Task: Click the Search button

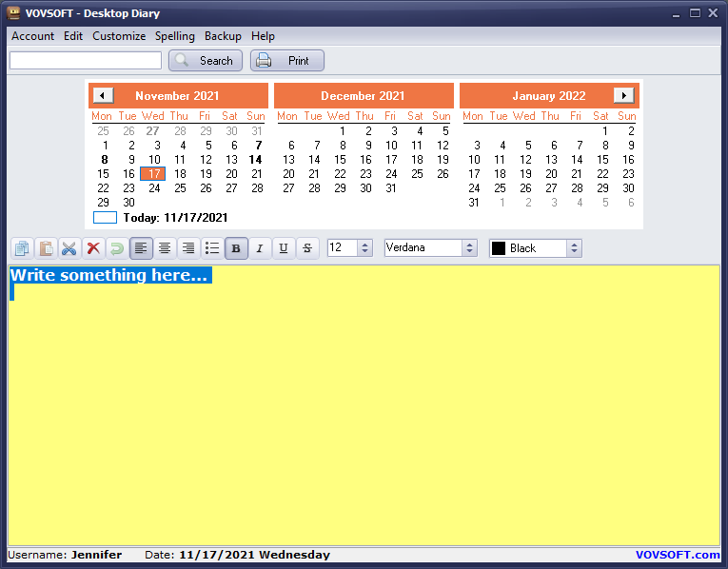Action: pyautogui.click(x=206, y=61)
